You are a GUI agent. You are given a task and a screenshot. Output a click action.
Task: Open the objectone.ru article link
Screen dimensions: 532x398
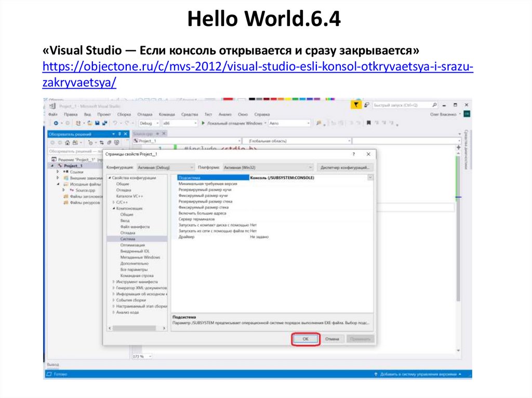point(258,74)
